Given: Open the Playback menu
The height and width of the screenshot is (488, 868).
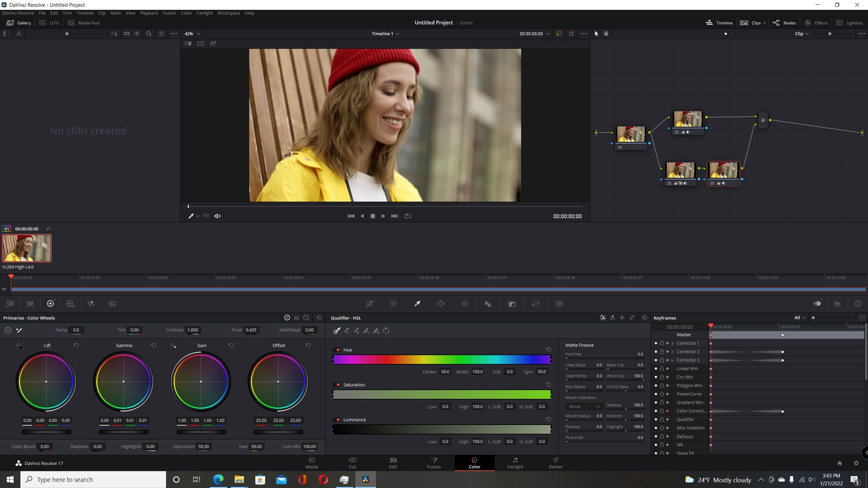Looking at the screenshot, I should pyautogui.click(x=149, y=13).
